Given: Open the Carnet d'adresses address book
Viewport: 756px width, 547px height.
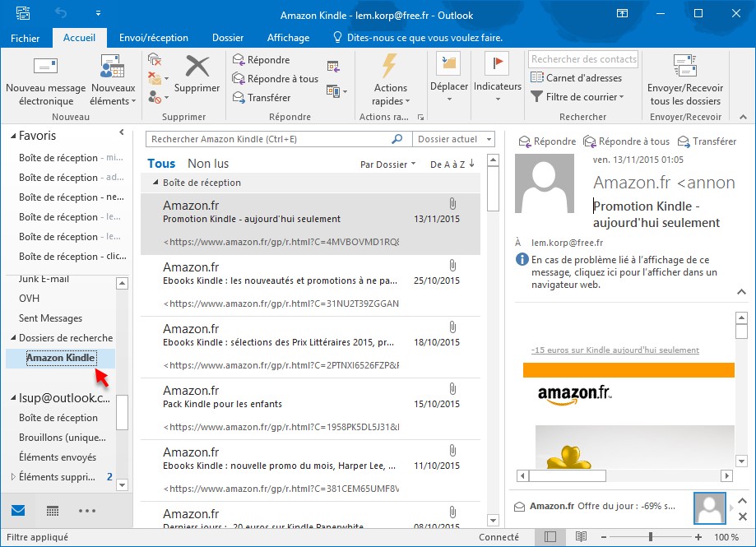Looking at the screenshot, I should [576, 78].
